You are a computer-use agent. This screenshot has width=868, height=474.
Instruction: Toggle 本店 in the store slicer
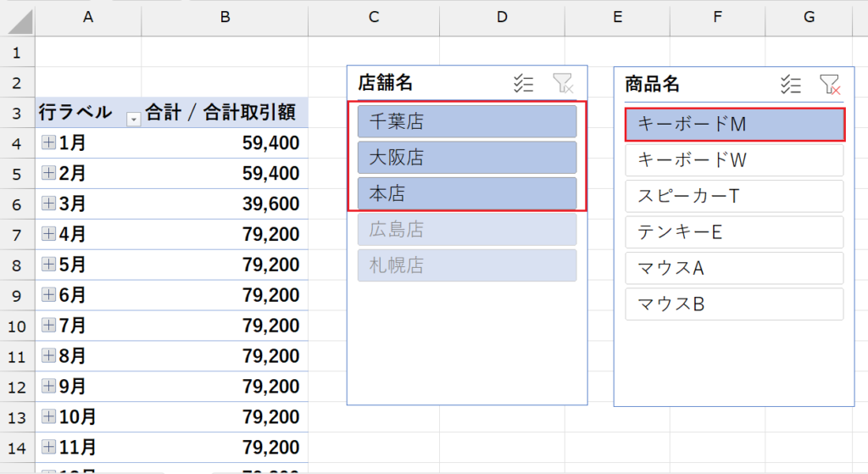[x=466, y=193]
